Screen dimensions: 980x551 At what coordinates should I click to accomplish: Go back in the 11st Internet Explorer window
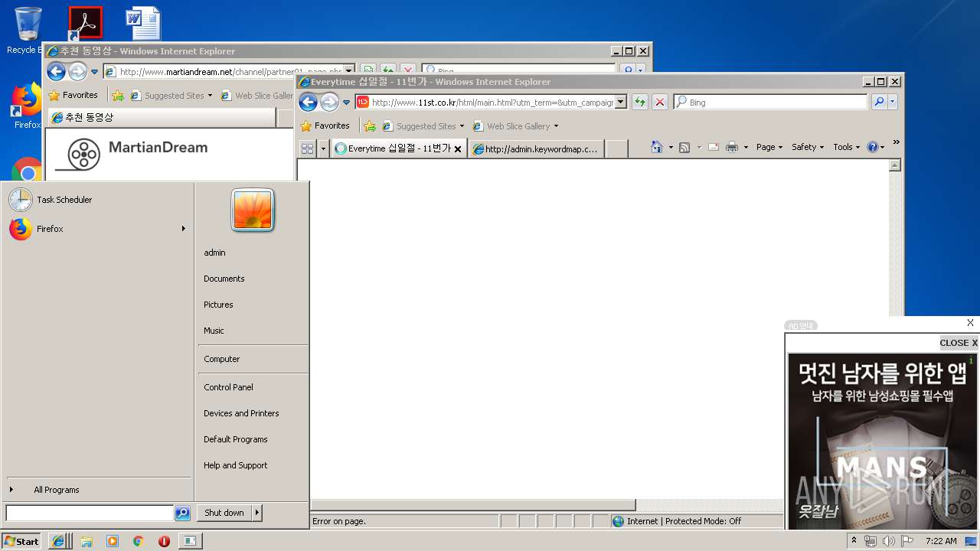pos(309,102)
